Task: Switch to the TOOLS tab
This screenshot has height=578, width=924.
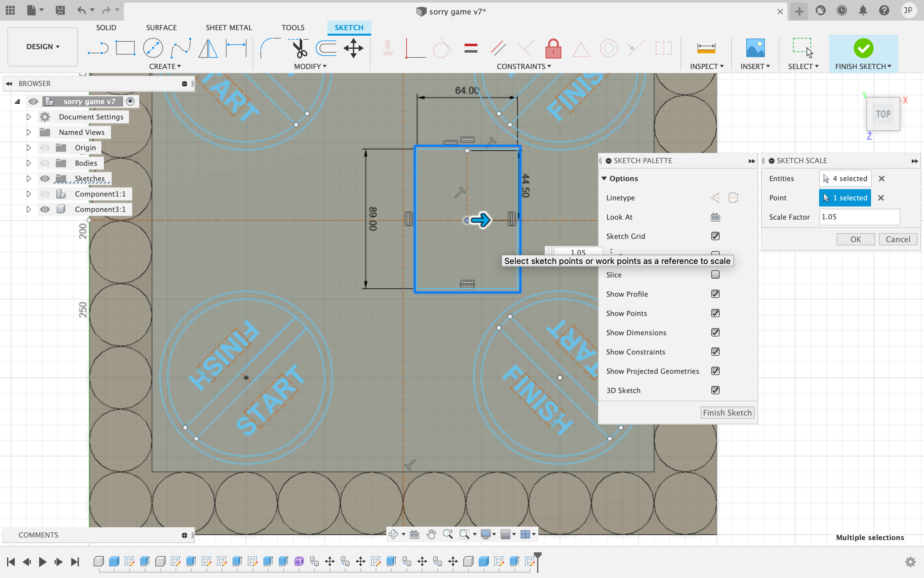Action: click(293, 28)
